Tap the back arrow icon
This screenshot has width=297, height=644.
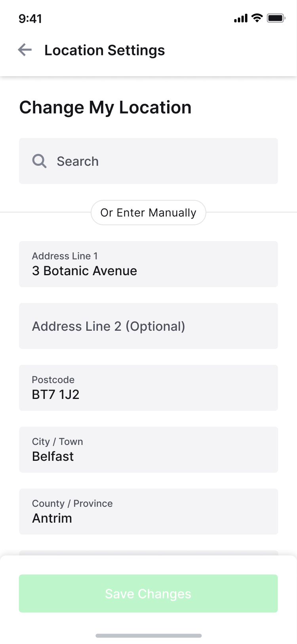click(25, 50)
